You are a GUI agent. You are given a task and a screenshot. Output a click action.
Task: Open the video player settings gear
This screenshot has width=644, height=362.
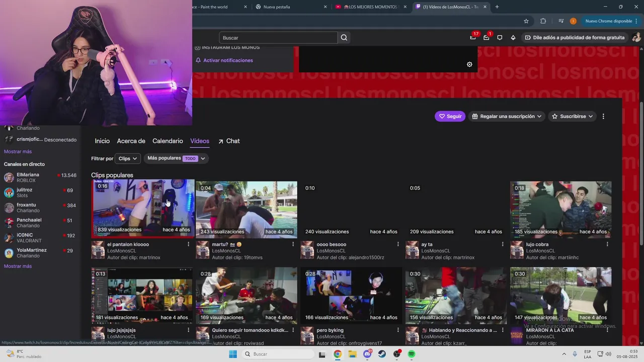click(x=469, y=64)
